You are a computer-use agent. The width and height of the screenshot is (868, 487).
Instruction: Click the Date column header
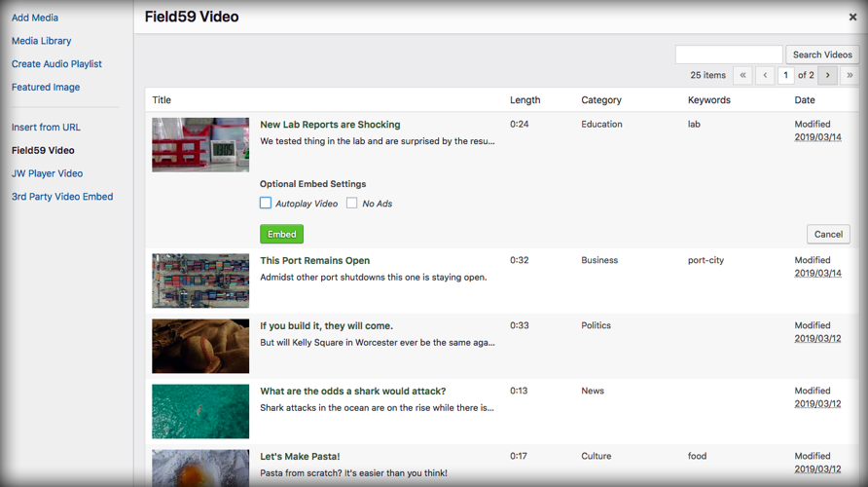pyautogui.click(x=805, y=100)
